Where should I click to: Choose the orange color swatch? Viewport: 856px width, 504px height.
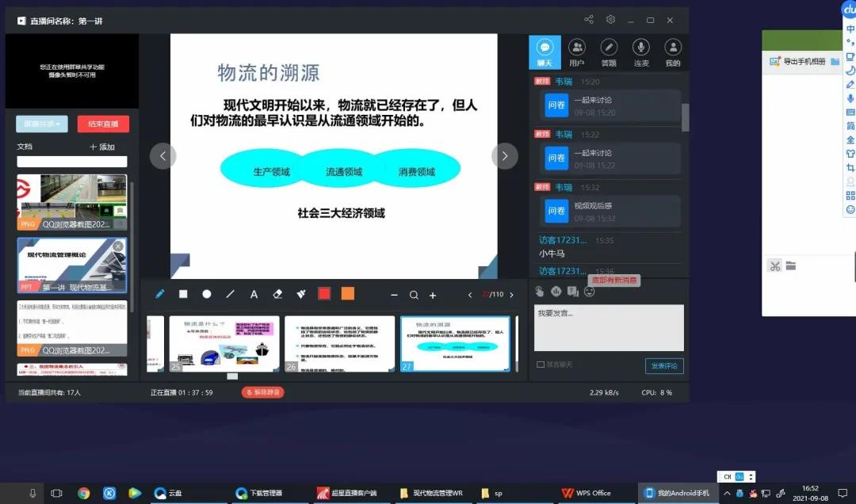[x=347, y=294]
